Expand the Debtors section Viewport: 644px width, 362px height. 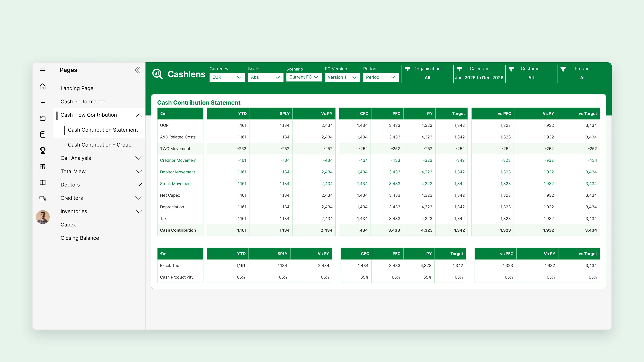click(139, 185)
